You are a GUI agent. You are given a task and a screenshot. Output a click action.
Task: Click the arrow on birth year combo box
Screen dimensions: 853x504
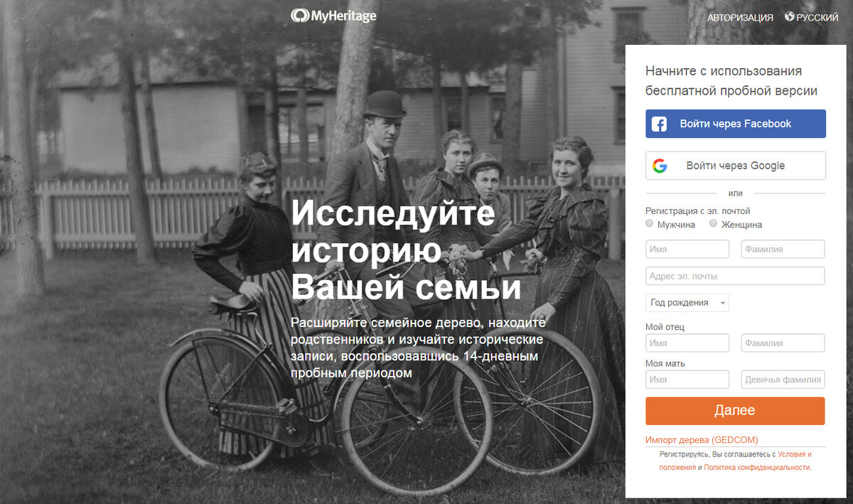pos(723,303)
